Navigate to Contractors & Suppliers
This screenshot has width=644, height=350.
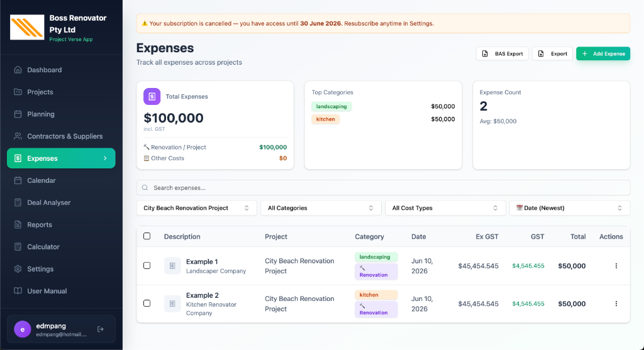pyautogui.click(x=61, y=136)
